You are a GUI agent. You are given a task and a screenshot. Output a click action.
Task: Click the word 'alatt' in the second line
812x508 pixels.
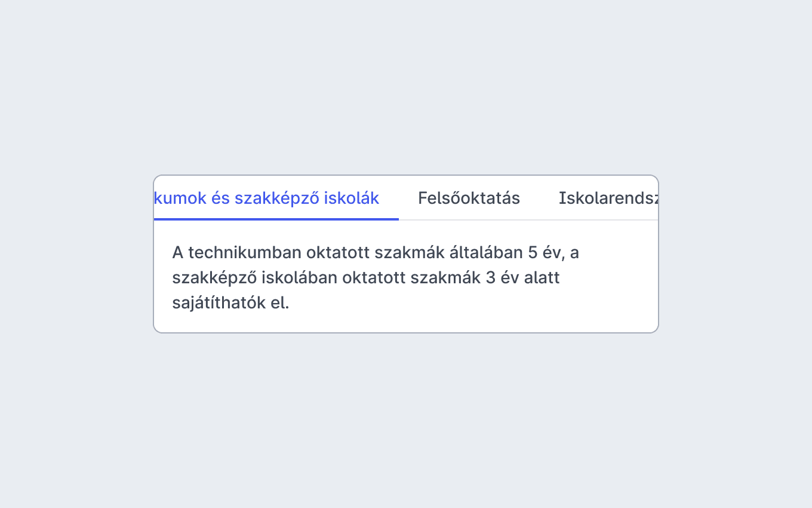click(x=542, y=278)
